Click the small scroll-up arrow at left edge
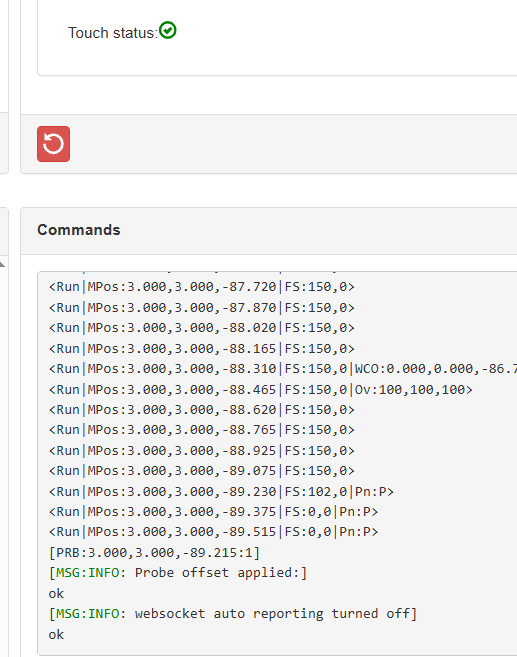The height and width of the screenshot is (657, 517). coord(2,264)
